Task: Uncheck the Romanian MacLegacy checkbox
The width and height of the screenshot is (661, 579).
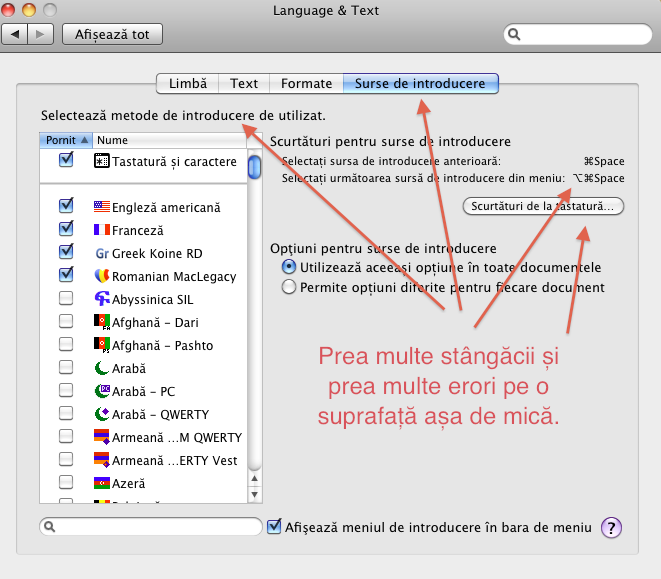Action: coord(66,275)
